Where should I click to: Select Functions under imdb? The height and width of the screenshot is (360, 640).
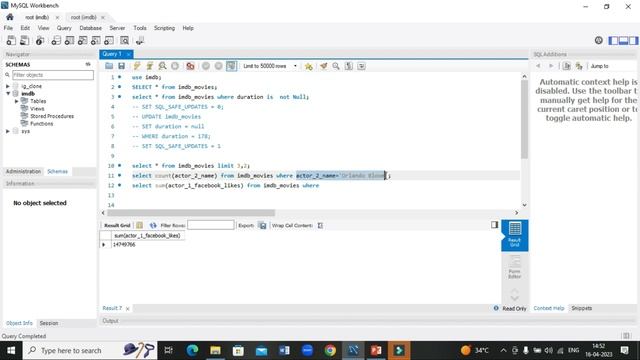(41, 123)
